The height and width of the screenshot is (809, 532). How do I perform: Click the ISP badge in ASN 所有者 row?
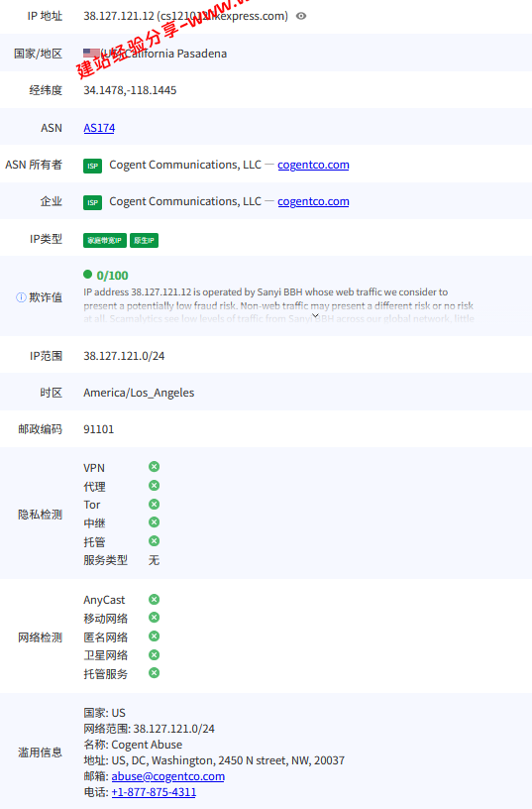[x=93, y=166]
